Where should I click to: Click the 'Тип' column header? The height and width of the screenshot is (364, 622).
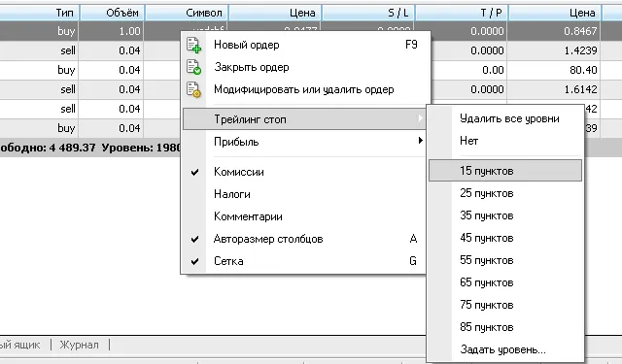tap(39, 13)
